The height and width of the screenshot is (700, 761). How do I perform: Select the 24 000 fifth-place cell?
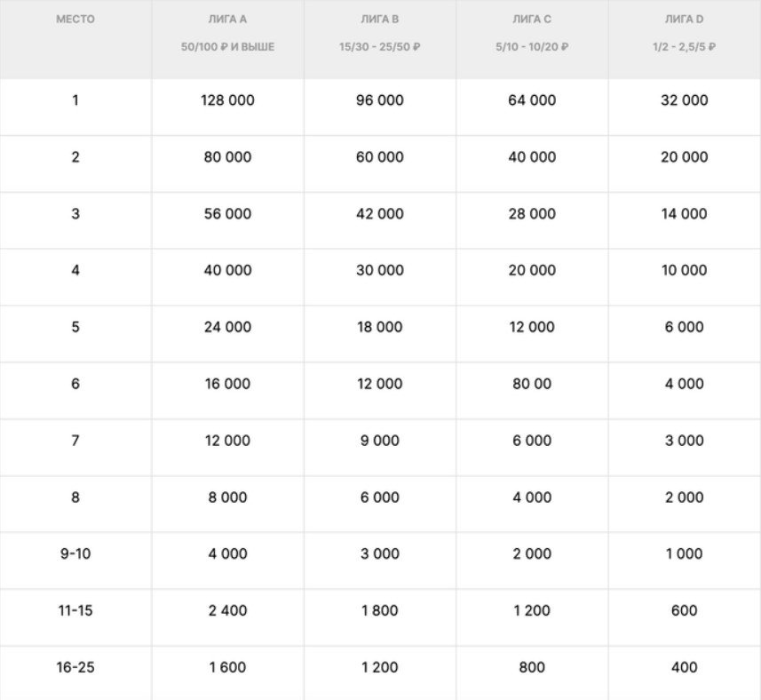[227, 327]
